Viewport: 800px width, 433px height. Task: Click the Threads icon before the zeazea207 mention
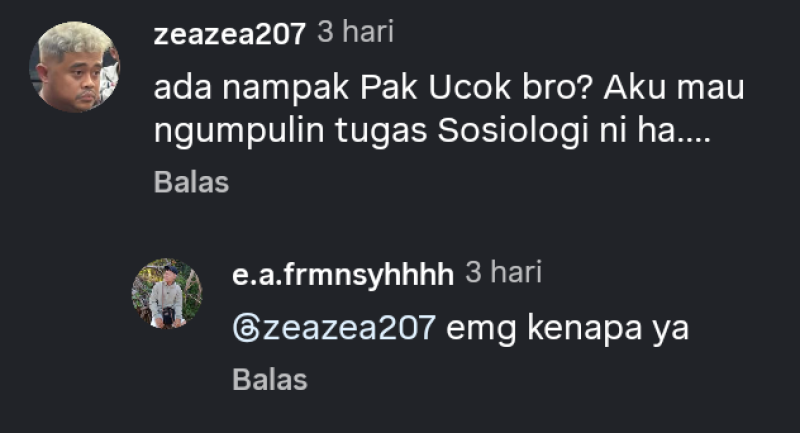[246, 327]
